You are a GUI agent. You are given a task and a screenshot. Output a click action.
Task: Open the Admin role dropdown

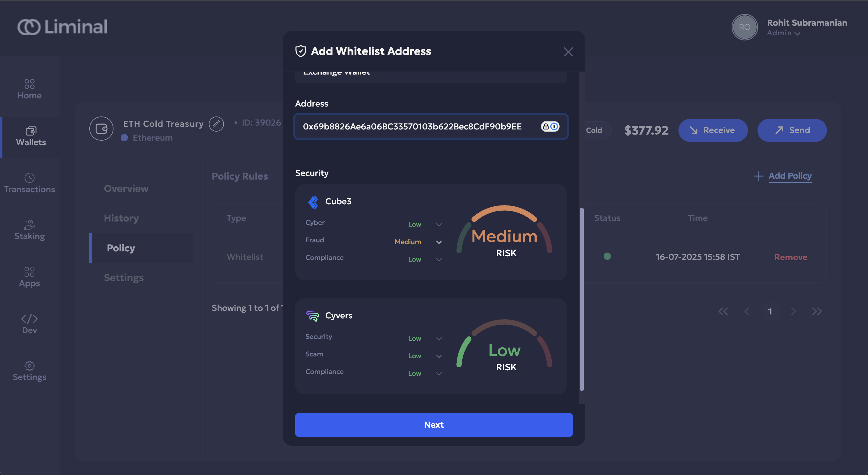[x=783, y=33]
